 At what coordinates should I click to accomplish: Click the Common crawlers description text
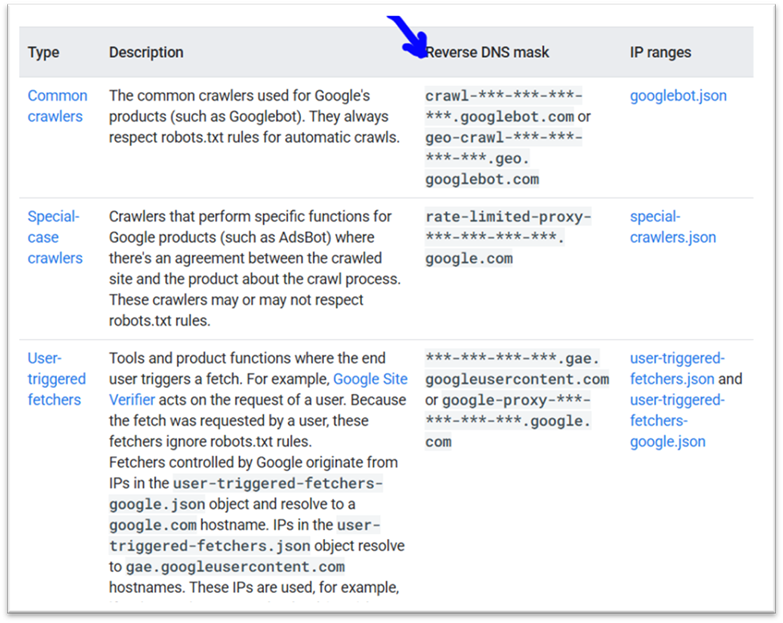tap(254, 116)
